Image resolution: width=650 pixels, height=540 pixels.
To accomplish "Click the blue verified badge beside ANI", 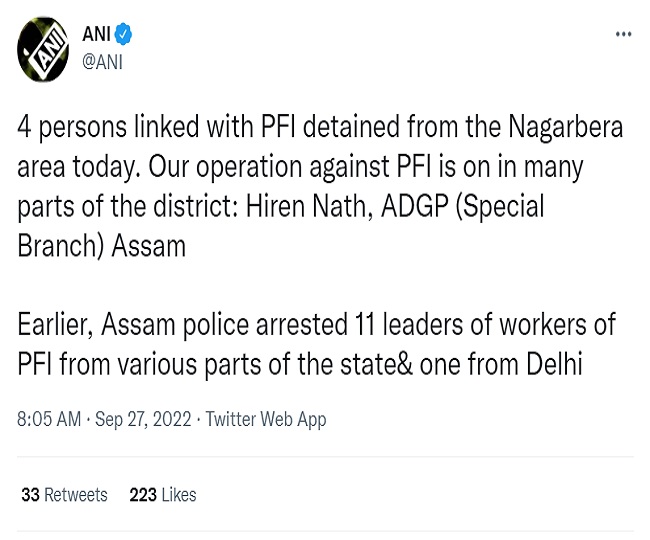I will point(123,34).
